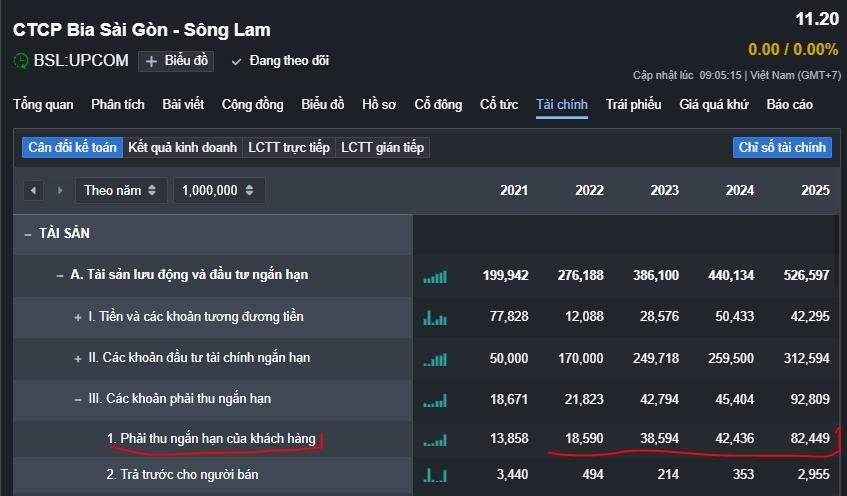Switch to Kết quả kinh doanh report view
Viewport: 847px width, 496px height.
pos(182,147)
